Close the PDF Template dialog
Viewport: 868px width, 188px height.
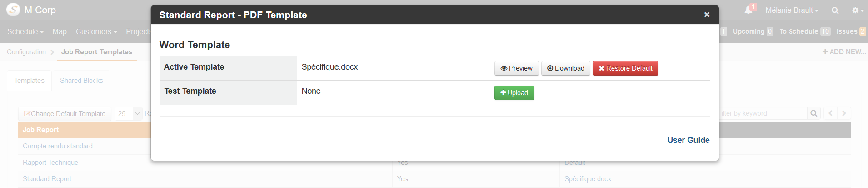tap(707, 15)
